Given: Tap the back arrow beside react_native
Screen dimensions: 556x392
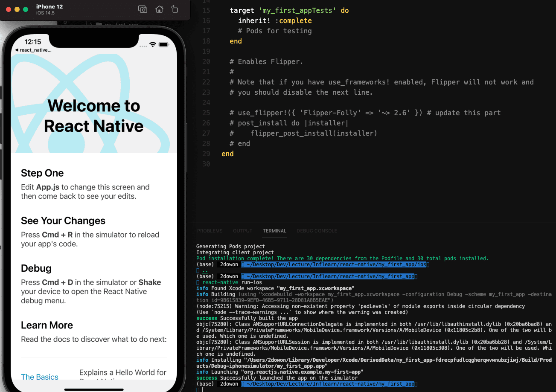Looking at the screenshot, I should (x=17, y=50).
